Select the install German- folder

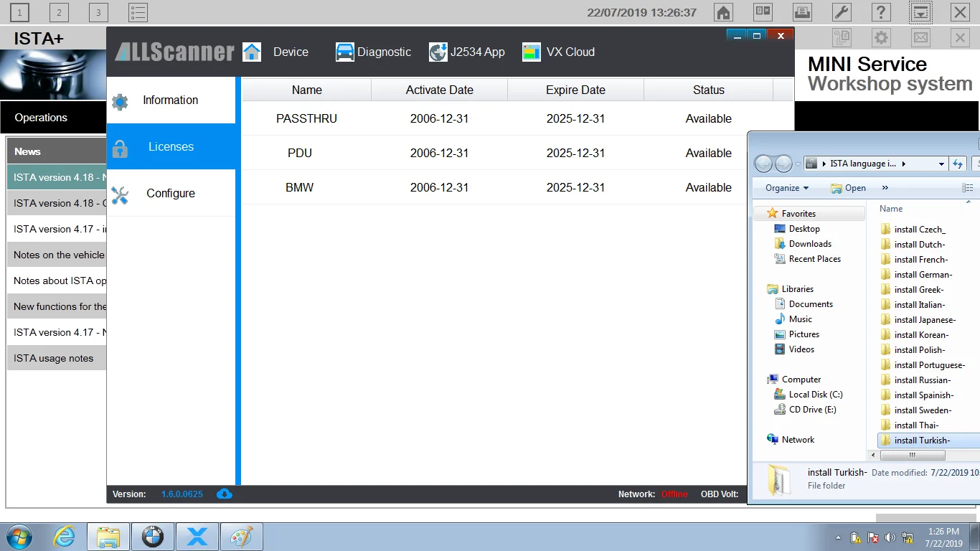pyautogui.click(x=923, y=275)
